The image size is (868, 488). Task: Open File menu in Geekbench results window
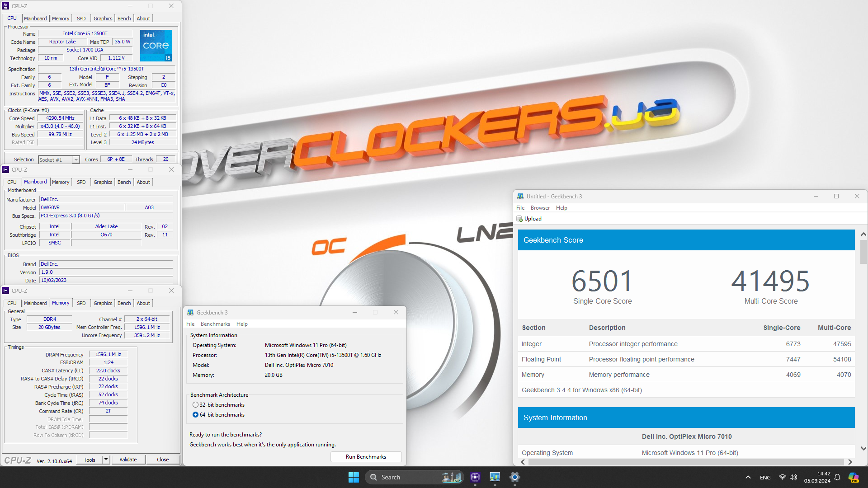pos(520,208)
